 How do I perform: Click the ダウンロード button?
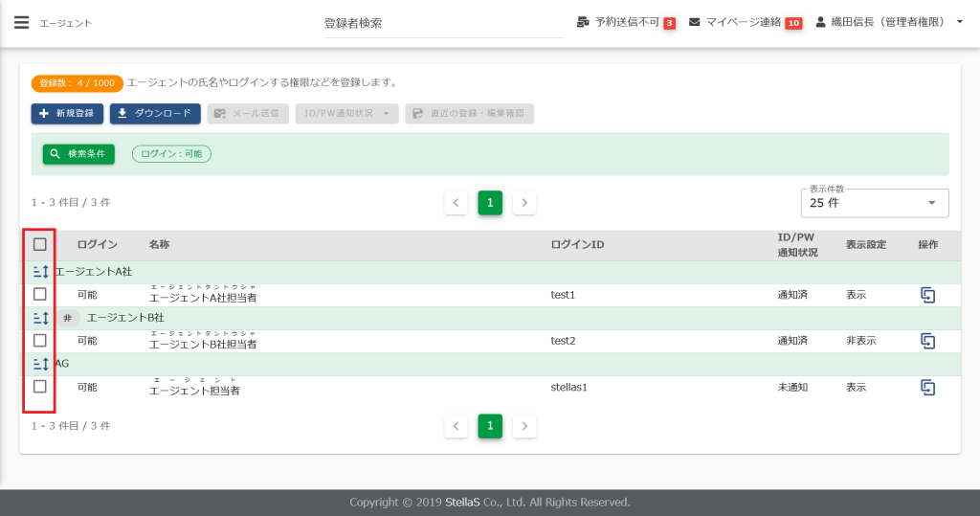coord(155,114)
